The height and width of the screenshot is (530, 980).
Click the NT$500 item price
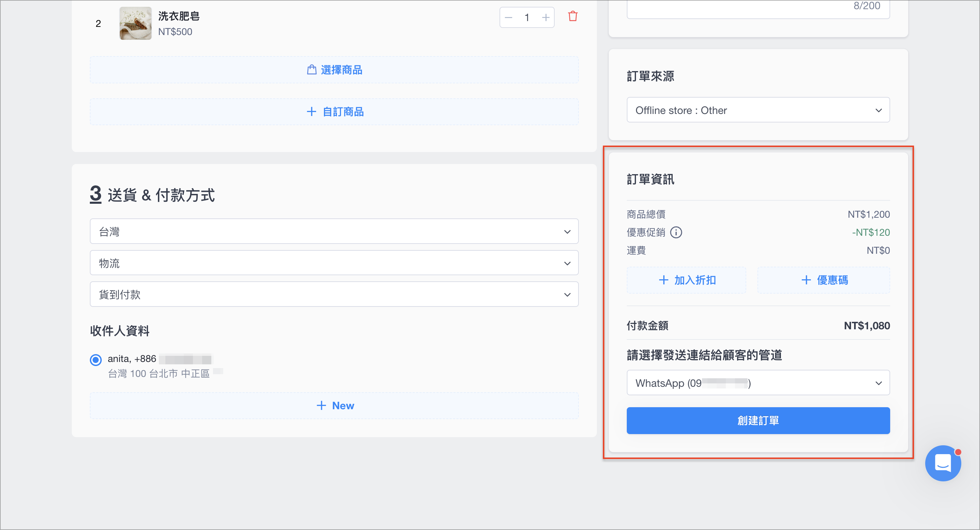[175, 32]
